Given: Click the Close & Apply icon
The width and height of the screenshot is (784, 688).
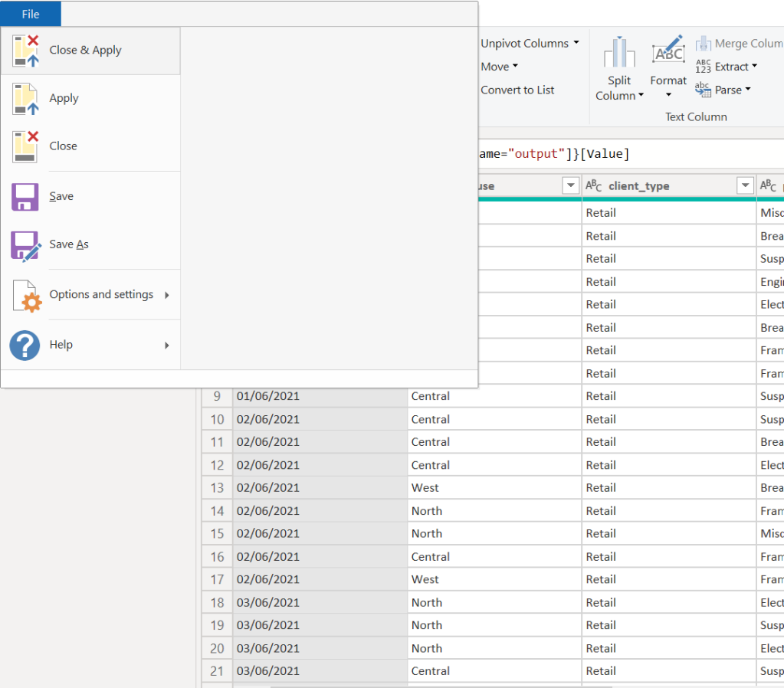Looking at the screenshot, I should point(25,51).
